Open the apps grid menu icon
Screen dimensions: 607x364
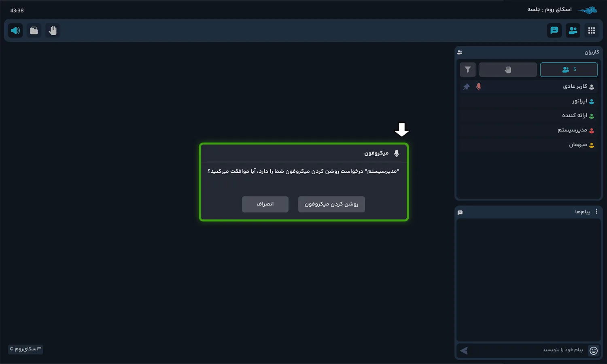coord(592,30)
